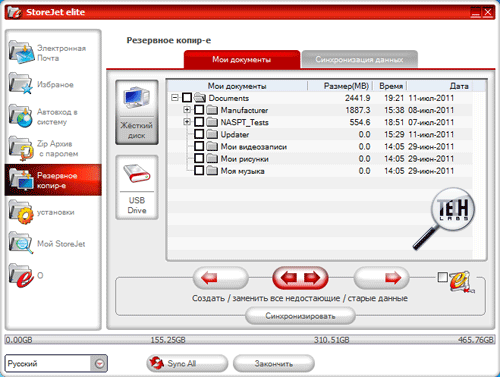Click the Updater folder icon

tap(212, 134)
